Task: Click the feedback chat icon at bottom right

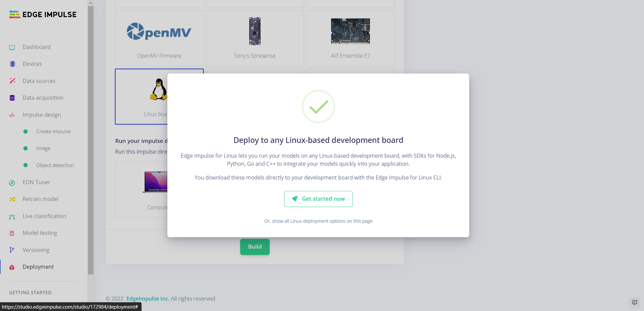Action: click(635, 302)
